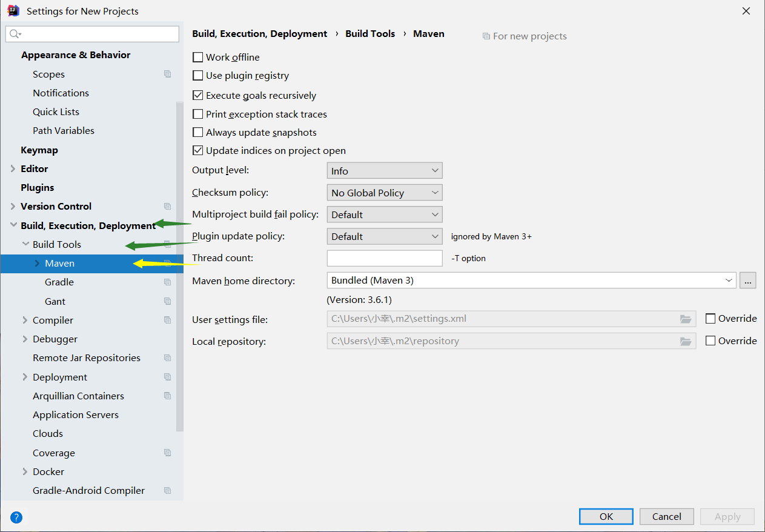Enable Work offline checkbox
Viewport: 765px width, 532px height.
197,57
